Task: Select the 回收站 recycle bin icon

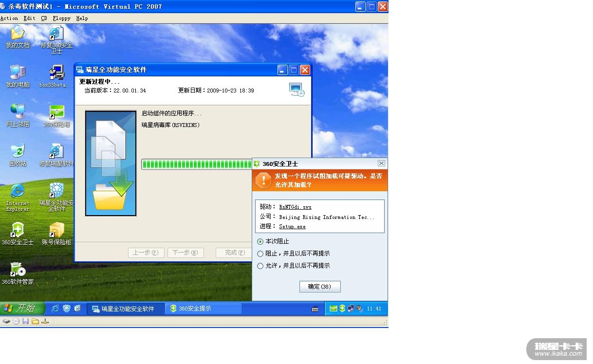Action: point(18,155)
